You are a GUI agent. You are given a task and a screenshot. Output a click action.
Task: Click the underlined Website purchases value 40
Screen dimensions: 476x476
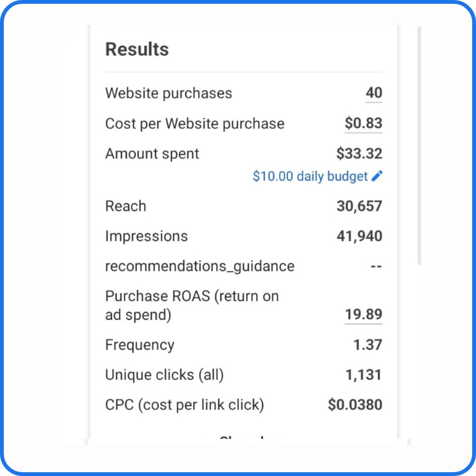tap(374, 93)
